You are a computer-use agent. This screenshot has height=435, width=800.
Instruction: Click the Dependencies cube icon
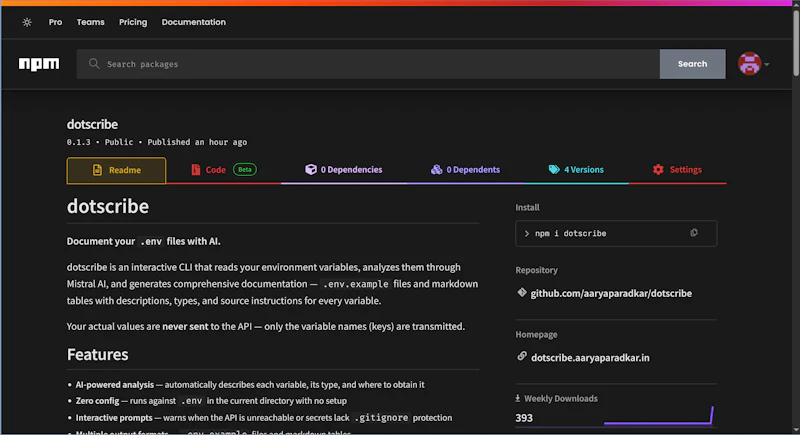(x=311, y=169)
